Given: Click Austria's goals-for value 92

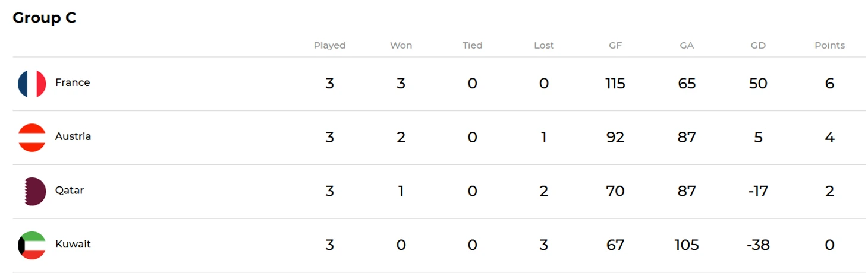Looking at the screenshot, I should pos(615,138).
